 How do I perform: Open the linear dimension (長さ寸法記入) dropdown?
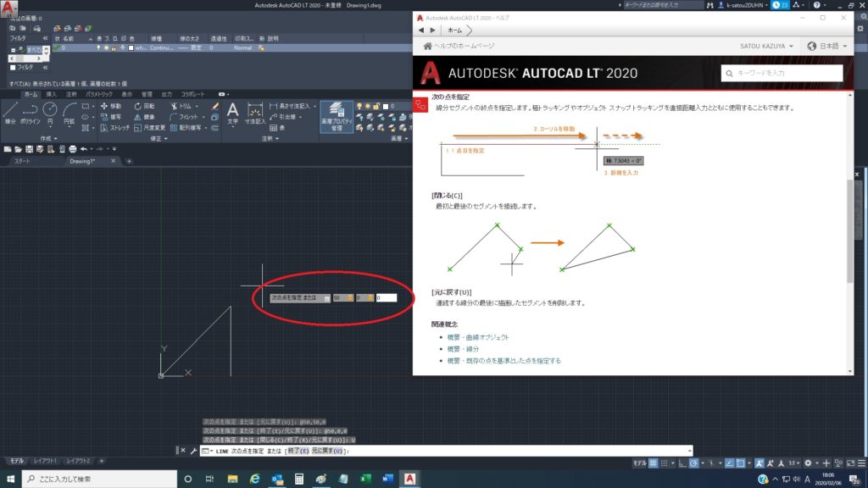315,106
